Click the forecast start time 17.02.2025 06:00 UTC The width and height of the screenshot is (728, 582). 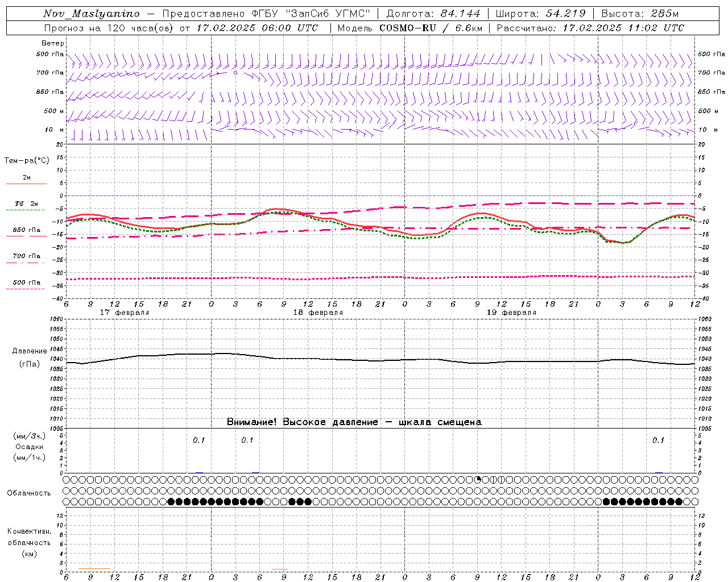[x=257, y=28]
